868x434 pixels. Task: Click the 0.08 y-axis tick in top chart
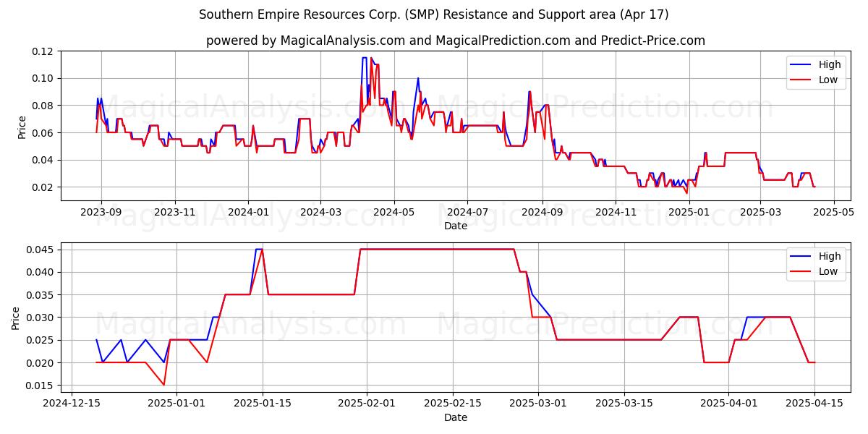pyautogui.click(x=43, y=106)
